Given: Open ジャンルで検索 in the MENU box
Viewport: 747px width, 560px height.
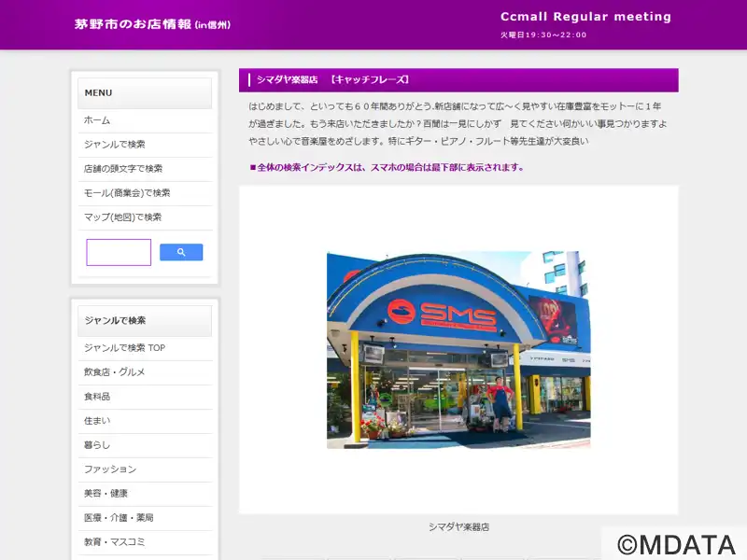Looking at the screenshot, I should point(145,145).
